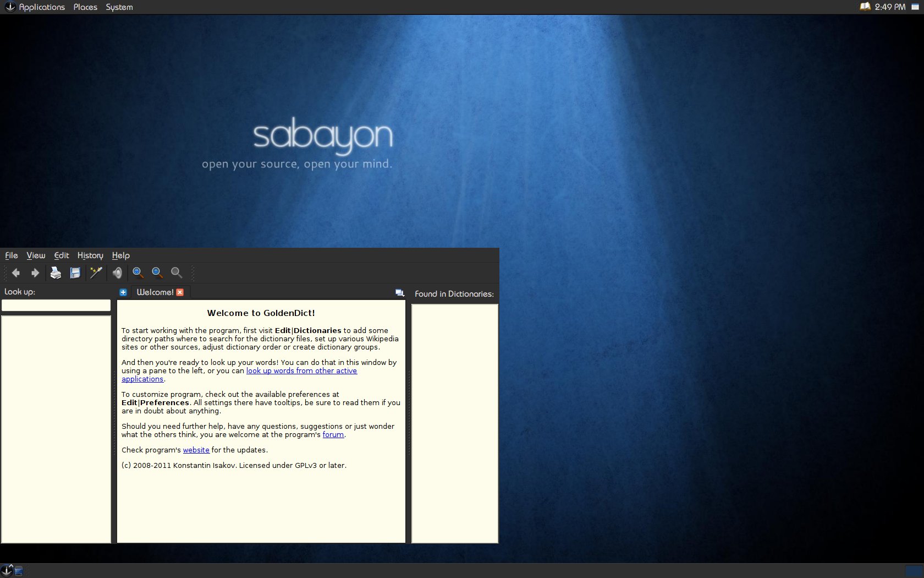Go back with the left arrow icon
This screenshot has height=578, width=924.
[x=16, y=273]
